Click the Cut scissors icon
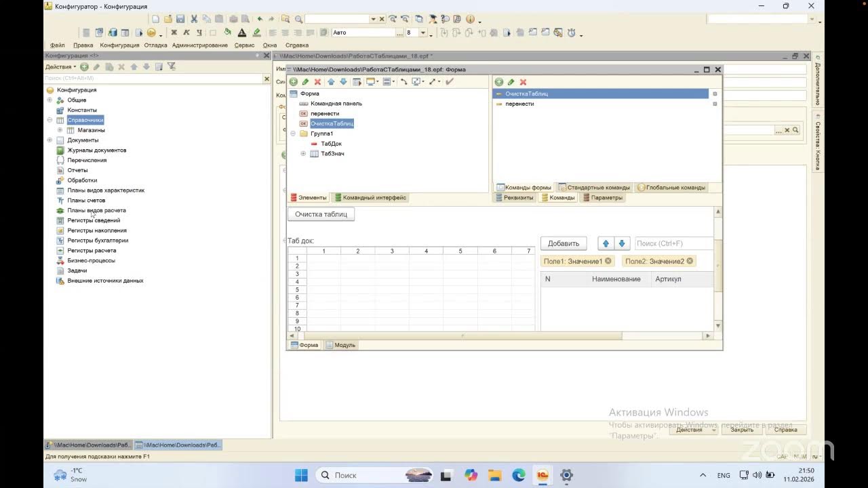 coord(194,19)
